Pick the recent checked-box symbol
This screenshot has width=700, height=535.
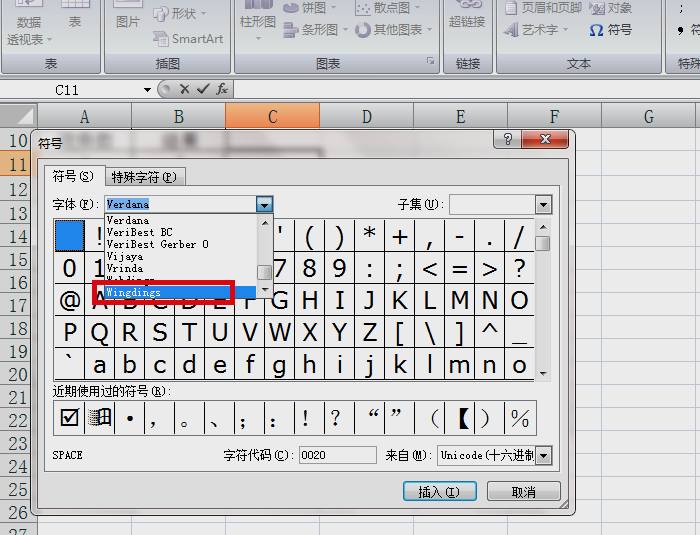tap(69, 418)
